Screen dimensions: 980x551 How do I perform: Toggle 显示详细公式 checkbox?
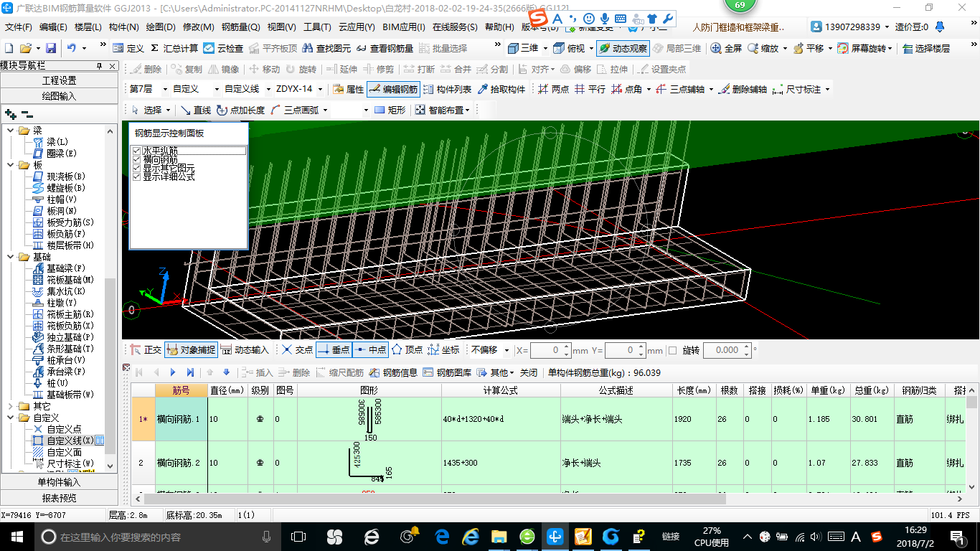tap(136, 176)
